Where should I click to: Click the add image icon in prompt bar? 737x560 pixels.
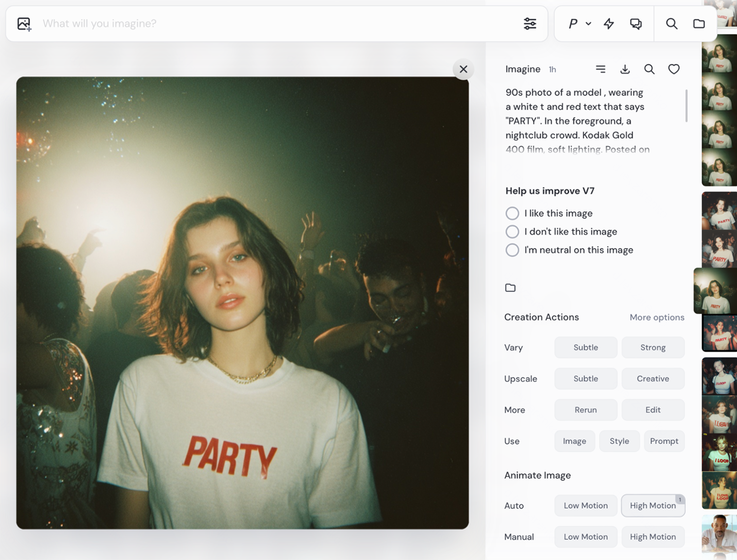point(24,24)
